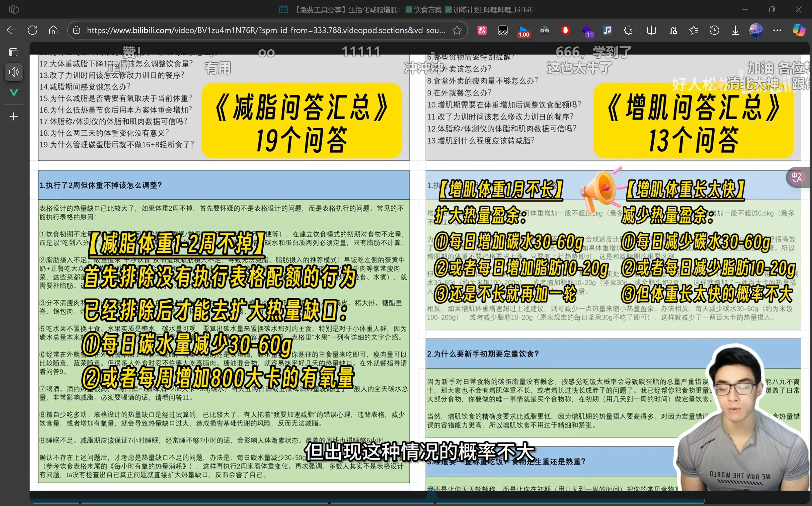Click heading 2.为什么要新手初期要定量饮食?
Image resolution: width=812 pixels, height=506 pixels.
click(x=483, y=354)
